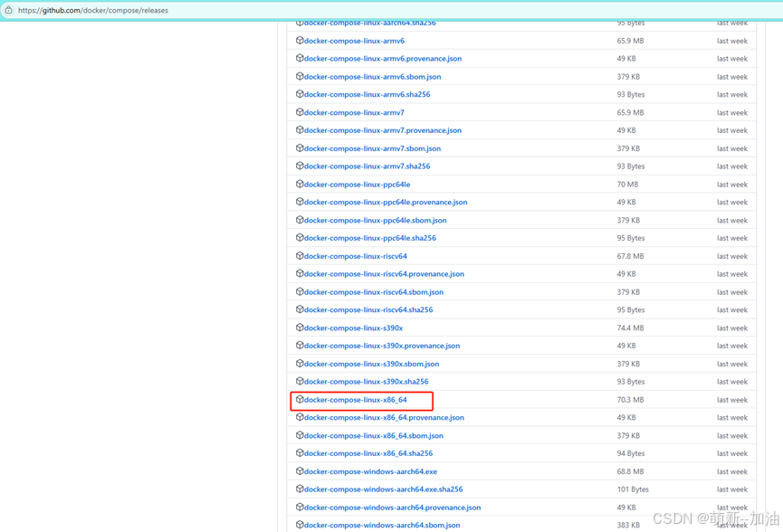Open docker-compose-linux-armv7.provenance.json link
Viewport: 783px width, 532px height.
point(383,131)
